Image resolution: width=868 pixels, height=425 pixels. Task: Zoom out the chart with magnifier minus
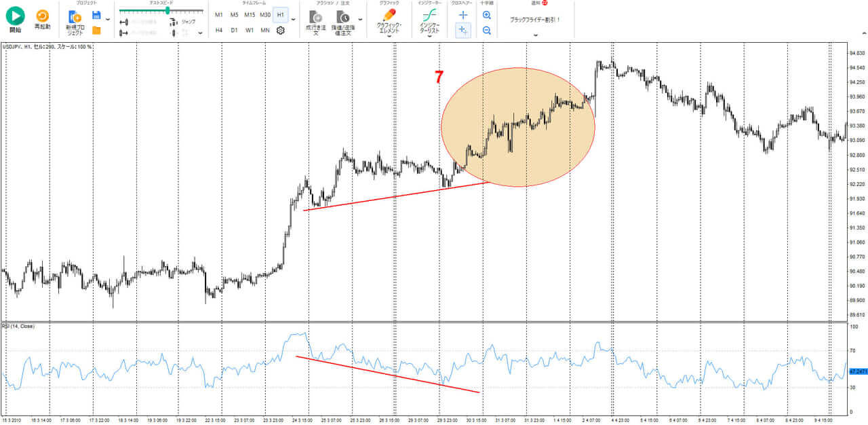(486, 30)
